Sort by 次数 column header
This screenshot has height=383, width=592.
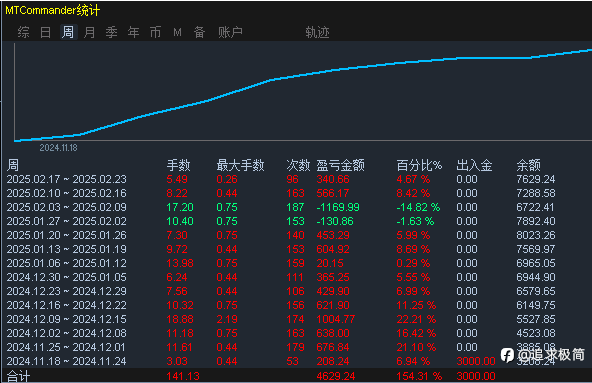tap(298, 165)
